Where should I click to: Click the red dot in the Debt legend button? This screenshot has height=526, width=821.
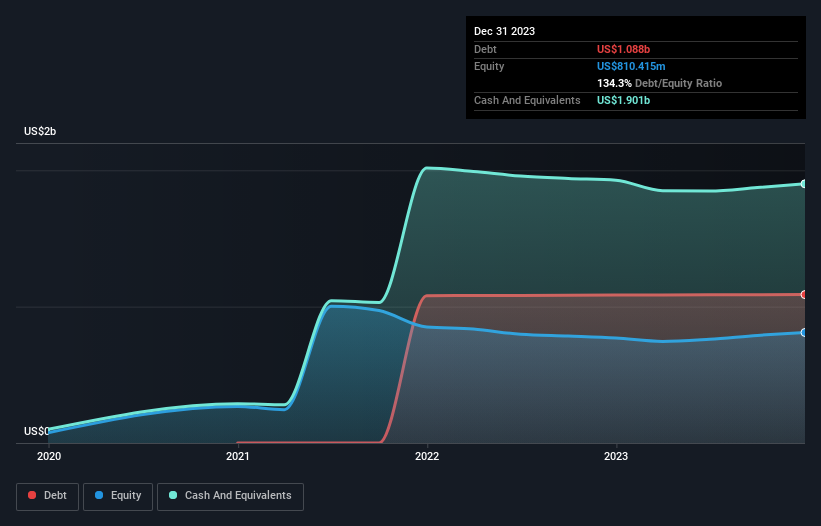click(32, 495)
